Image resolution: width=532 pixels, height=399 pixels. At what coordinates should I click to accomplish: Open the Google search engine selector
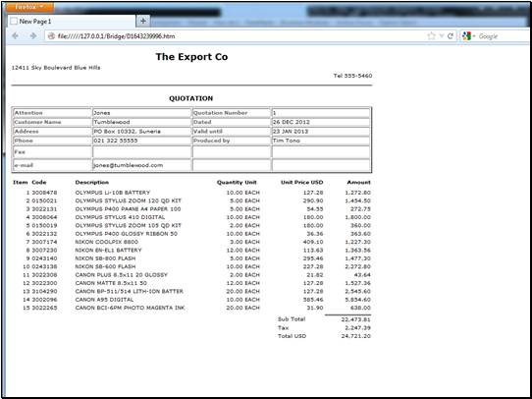tap(468, 36)
